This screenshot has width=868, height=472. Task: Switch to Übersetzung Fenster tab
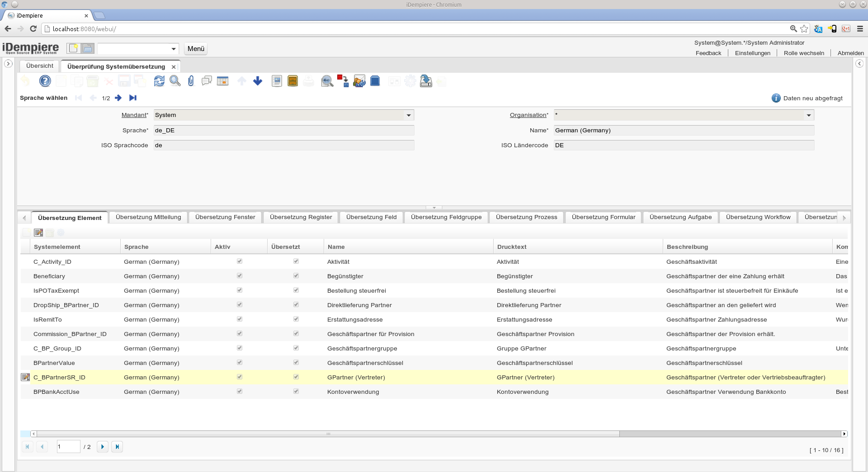225,217
